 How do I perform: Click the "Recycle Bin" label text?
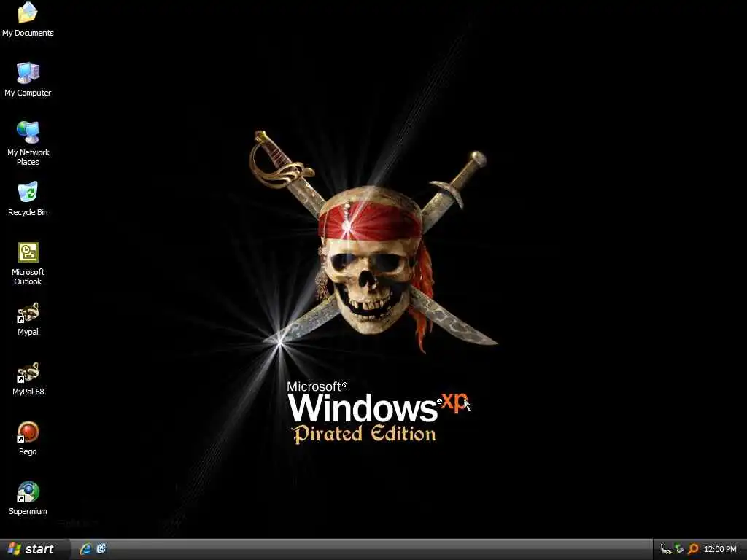tap(28, 212)
